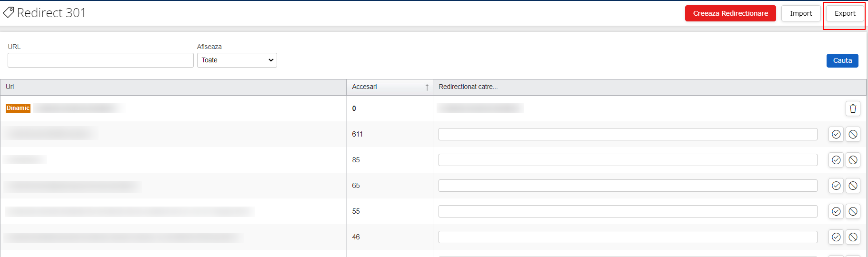Open the Afiseaza dropdown showing Toate
Viewport: 868px width, 257px height.
(237, 60)
